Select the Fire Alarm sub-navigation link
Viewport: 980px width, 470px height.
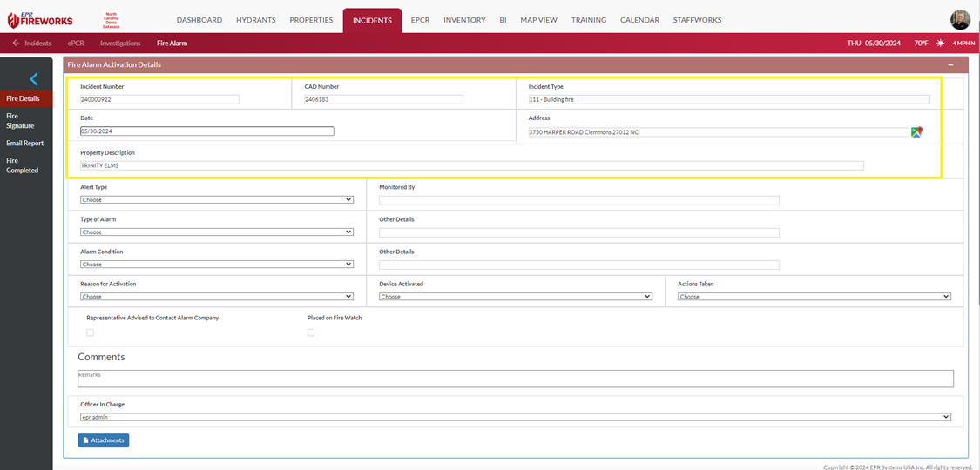pos(172,43)
